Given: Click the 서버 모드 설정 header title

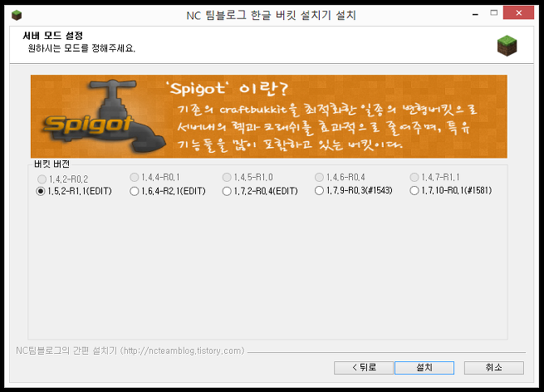Looking at the screenshot, I should pos(52,36).
